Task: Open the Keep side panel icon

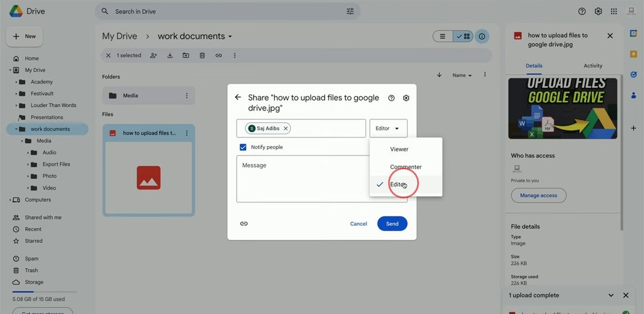Action: point(633,54)
